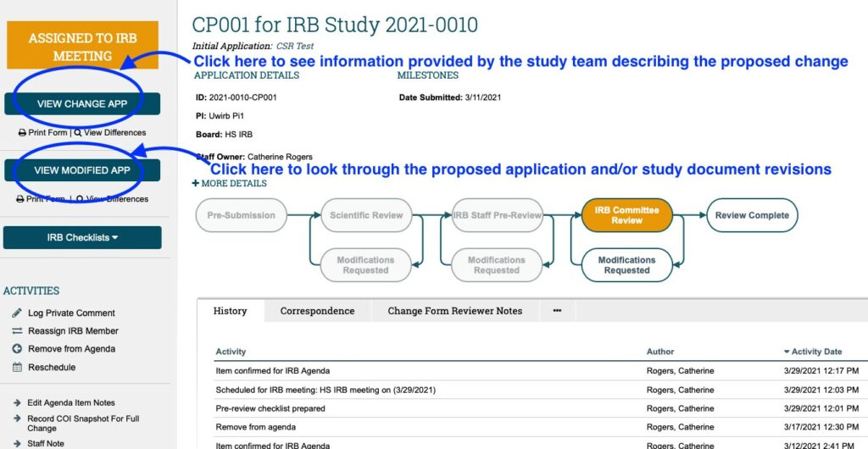Click the calendar icon next to Reschedule

coord(17,368)
